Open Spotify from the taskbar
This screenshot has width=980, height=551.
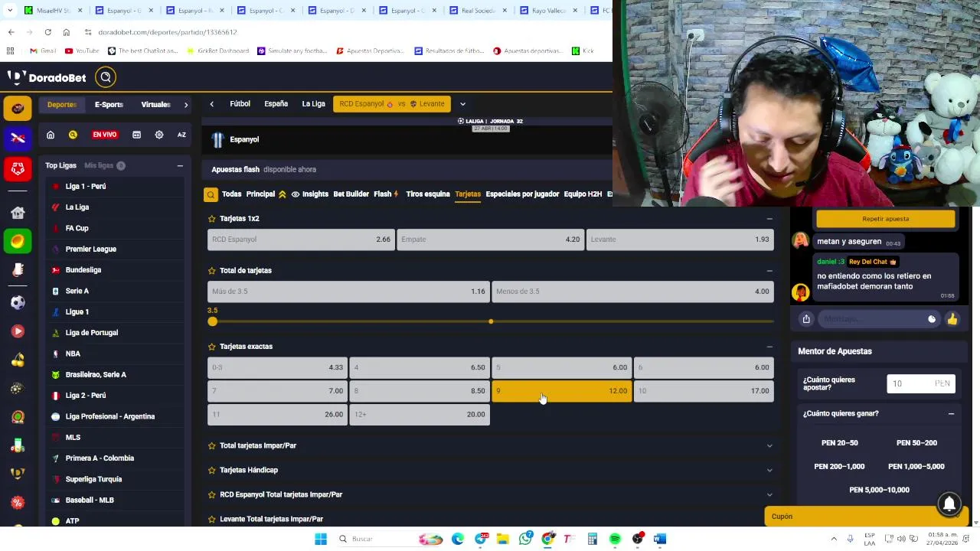615,539
